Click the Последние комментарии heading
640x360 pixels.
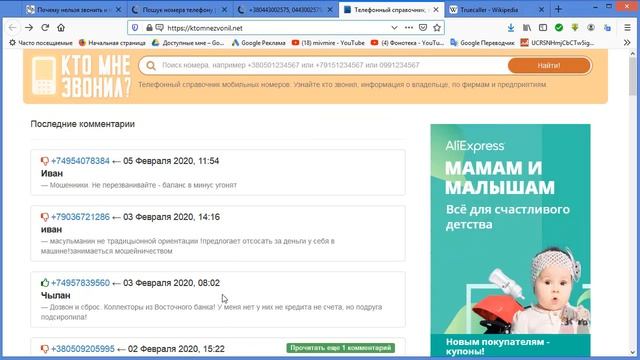tap(82, 124)
